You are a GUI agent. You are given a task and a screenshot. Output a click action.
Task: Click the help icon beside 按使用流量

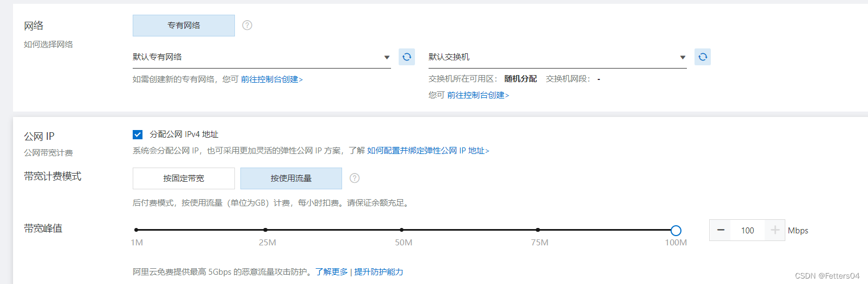coord(355,178)
